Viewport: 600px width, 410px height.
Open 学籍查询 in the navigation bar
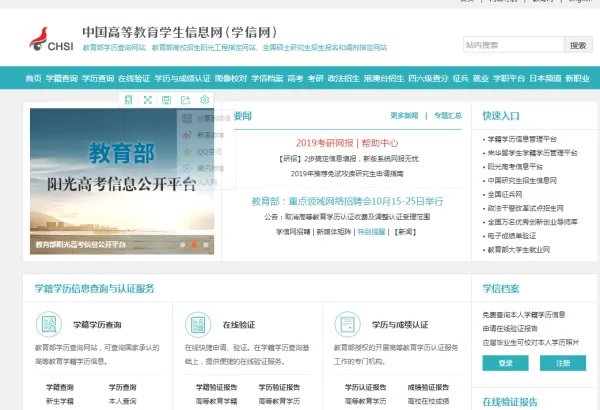62,78
